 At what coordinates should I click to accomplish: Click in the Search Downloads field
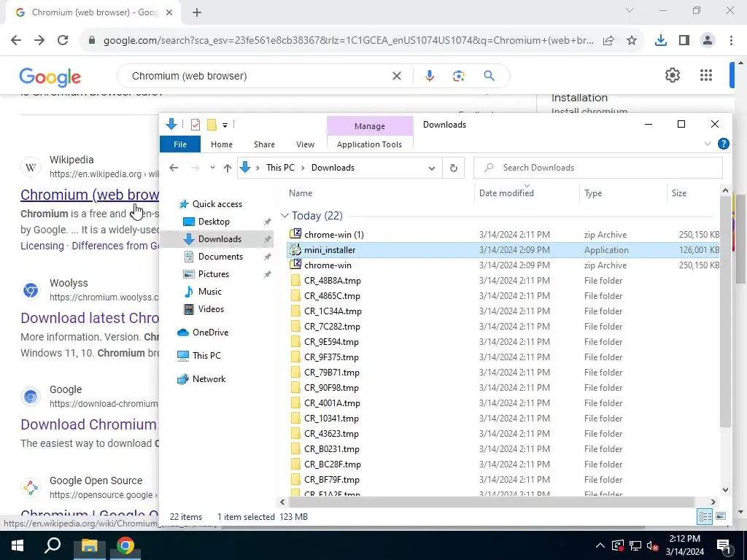tap(598, 168)
